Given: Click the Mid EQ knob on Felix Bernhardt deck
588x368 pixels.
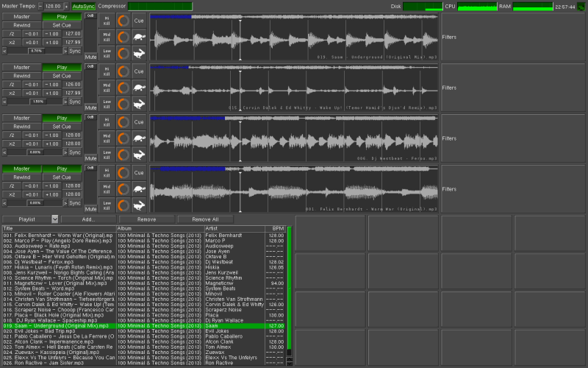Looking at the screenshot, I should (123, 189).
